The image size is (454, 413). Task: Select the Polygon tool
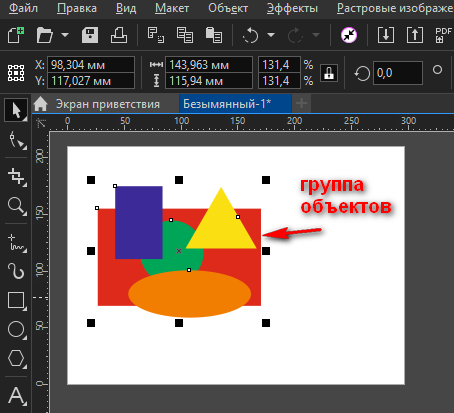pos(17,359)
